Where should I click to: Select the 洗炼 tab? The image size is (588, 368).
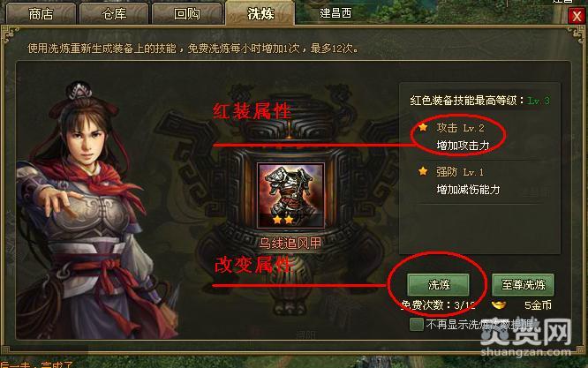click(260, 13)
